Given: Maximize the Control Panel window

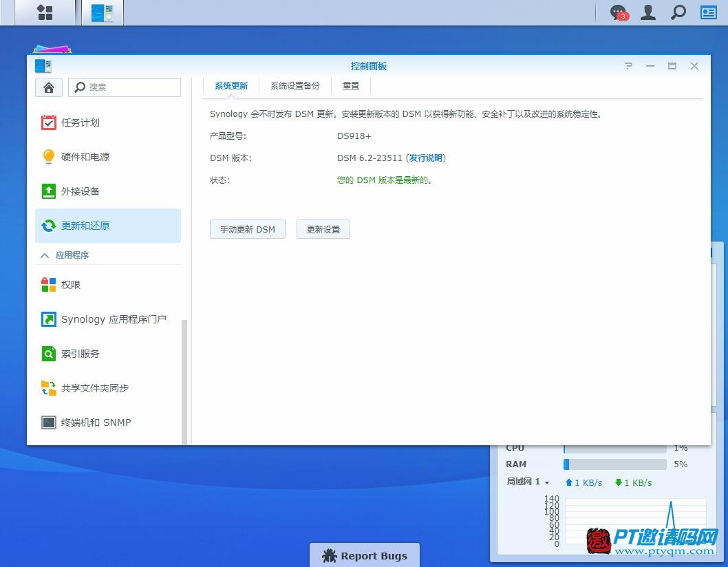Looking at the screenshot, I should (672, 66).
